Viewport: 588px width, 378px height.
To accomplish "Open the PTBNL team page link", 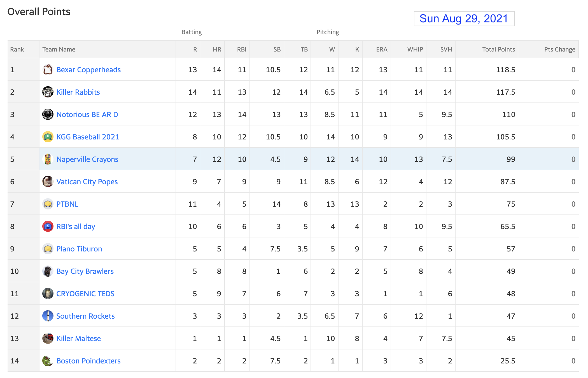I will coord(67,204).
